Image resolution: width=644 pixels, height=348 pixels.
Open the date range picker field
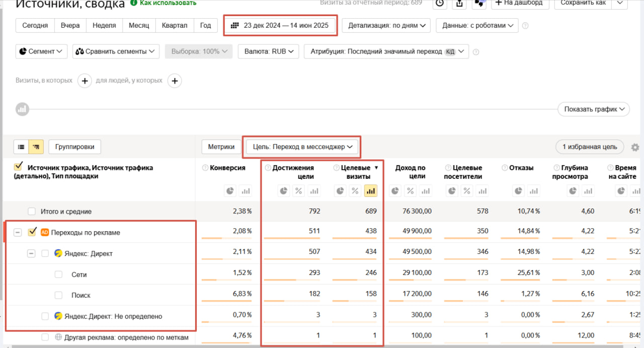(280, 25)
